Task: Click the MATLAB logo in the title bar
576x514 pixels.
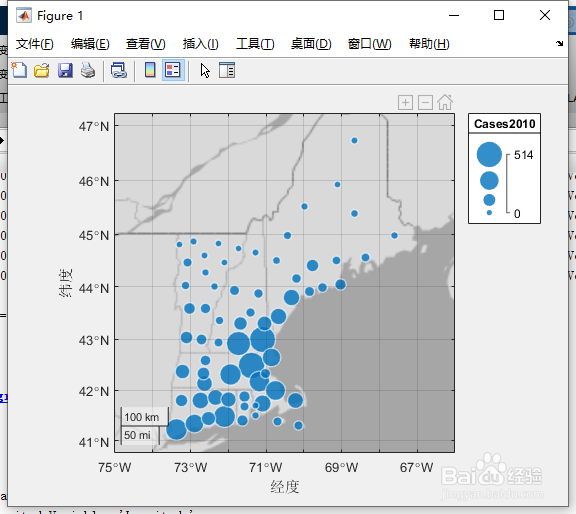Action: click(24, 15)
